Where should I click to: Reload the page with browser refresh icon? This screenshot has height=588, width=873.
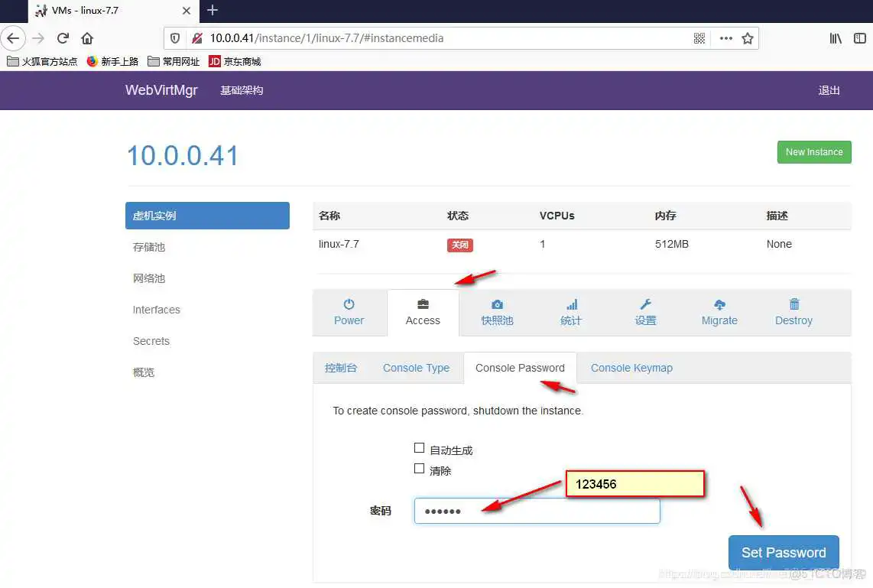(63, 38)
